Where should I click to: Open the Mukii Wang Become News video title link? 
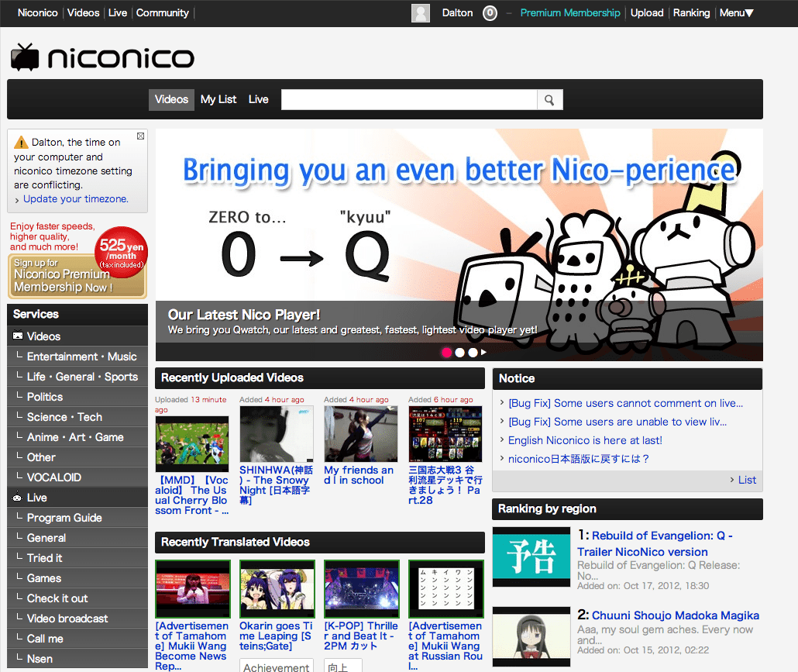coord(192,646)
